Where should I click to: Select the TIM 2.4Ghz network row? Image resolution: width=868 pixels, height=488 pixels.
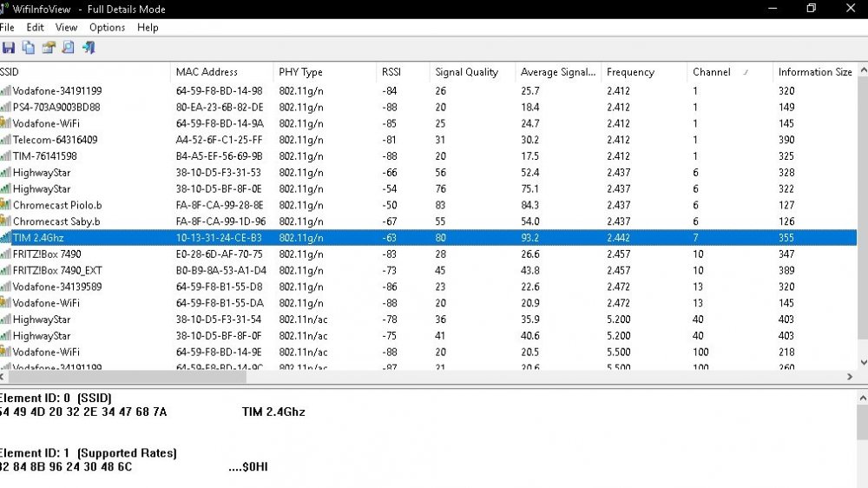pos(429,238)
